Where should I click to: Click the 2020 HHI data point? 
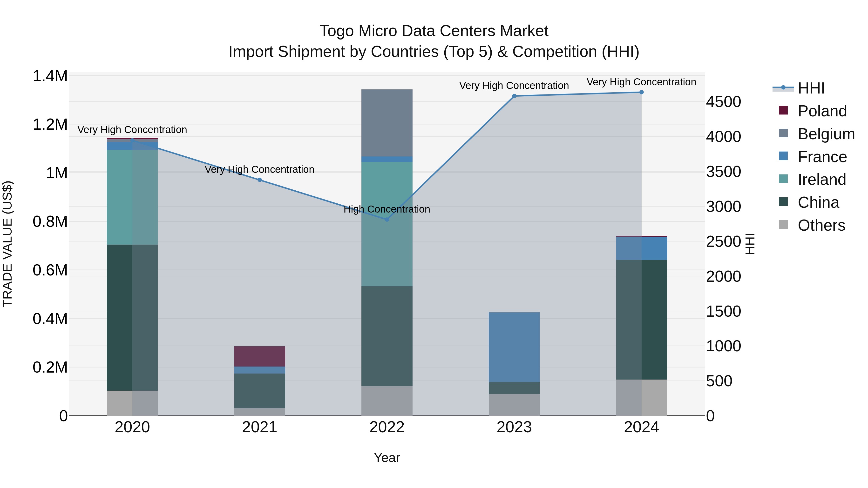tap(132, 140)
